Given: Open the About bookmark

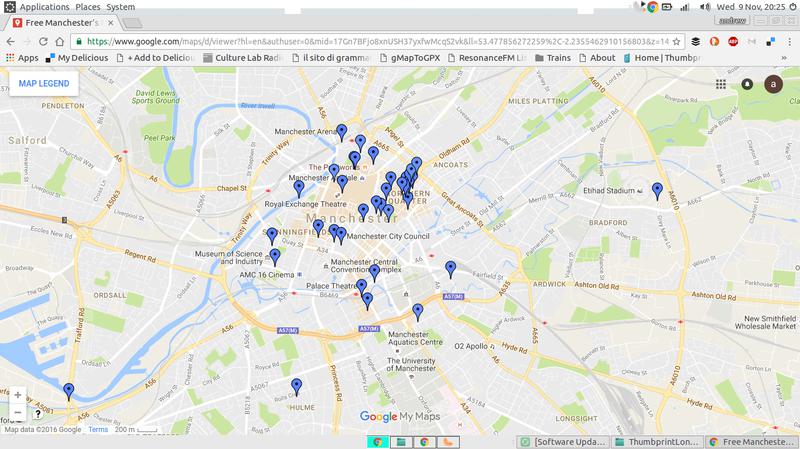Looking at the screenshot, I should point(597,58).
